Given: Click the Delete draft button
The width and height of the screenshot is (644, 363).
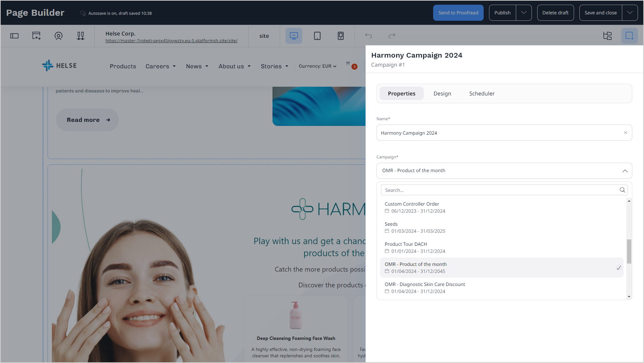Looking at the screenshot, I should [555, 13].
